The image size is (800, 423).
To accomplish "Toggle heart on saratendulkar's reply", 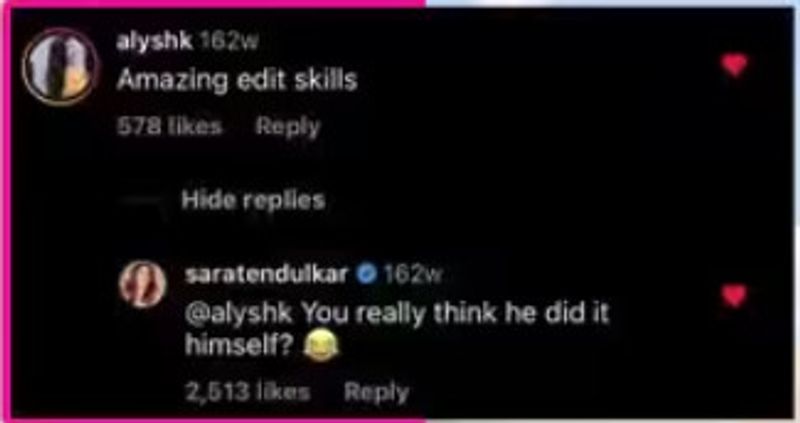I will pyautogui.click(x=735, y=296).
